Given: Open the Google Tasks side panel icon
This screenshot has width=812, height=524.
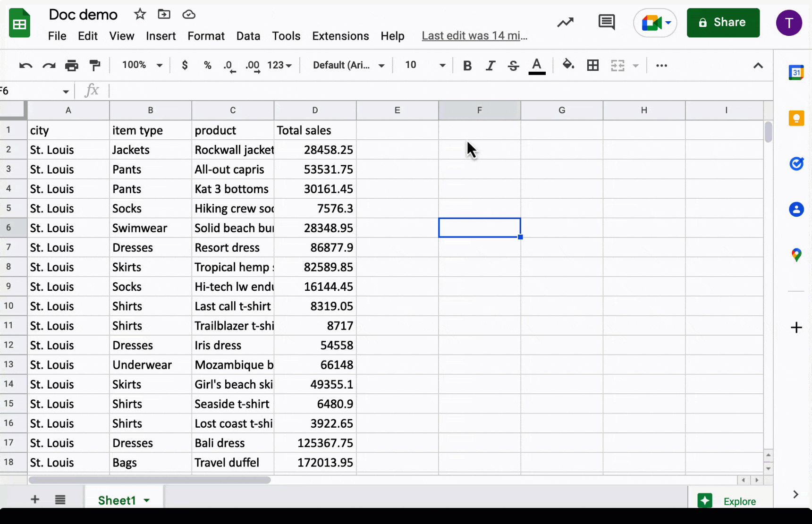Looking at the screenshot, I should click(796, 164).
